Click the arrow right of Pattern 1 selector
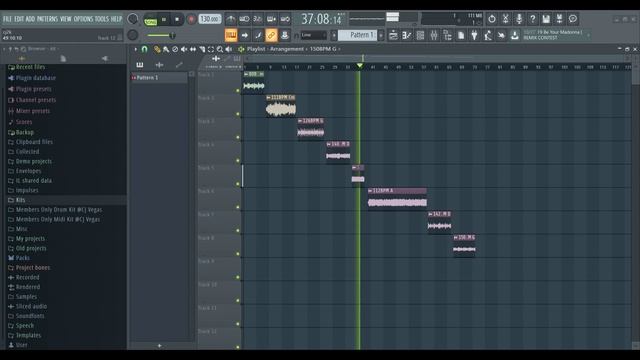Screen dimensions: 640x360 (x=381, y=36)
